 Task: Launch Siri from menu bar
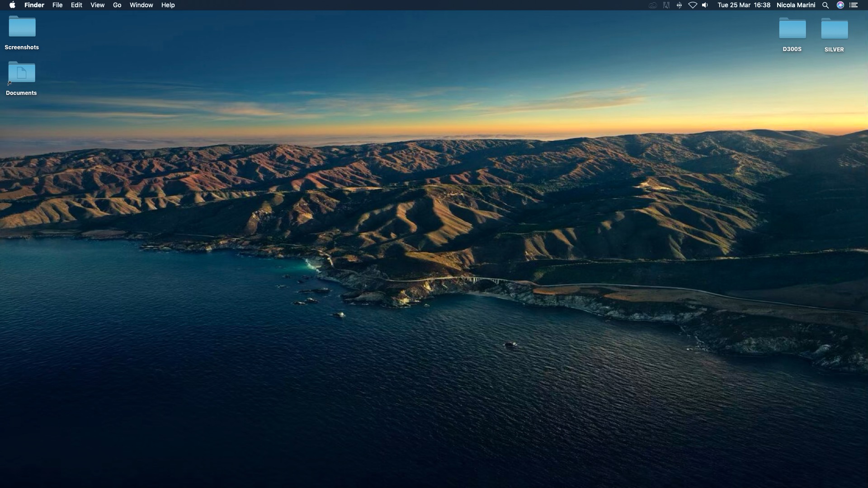click(840, 5)
